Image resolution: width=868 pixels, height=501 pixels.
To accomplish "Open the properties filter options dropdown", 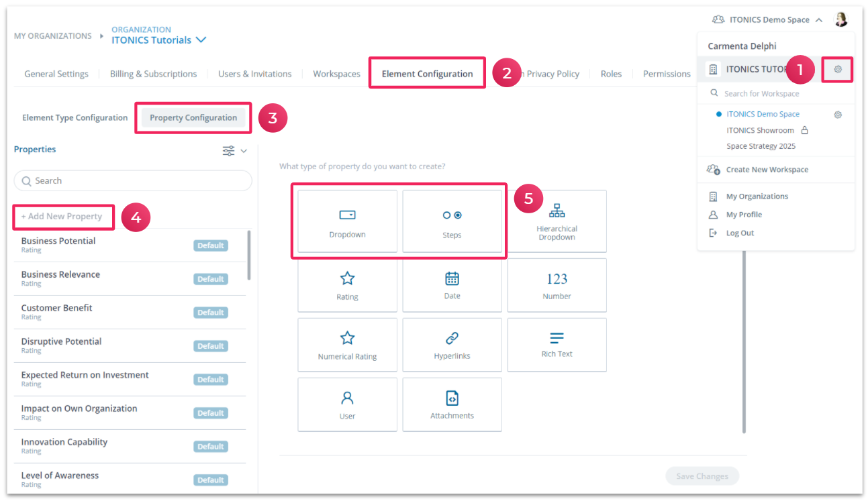I will 234,151.
